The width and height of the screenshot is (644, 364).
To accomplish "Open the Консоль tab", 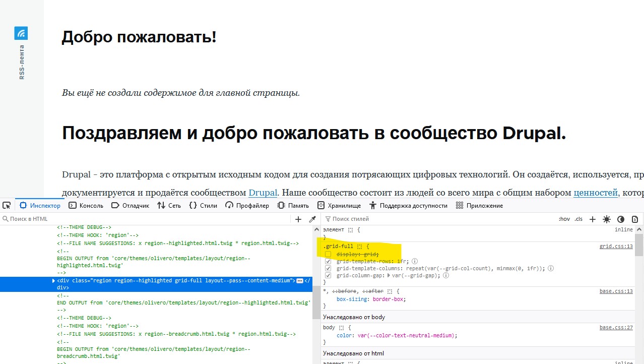I will [x=86, y=206].
